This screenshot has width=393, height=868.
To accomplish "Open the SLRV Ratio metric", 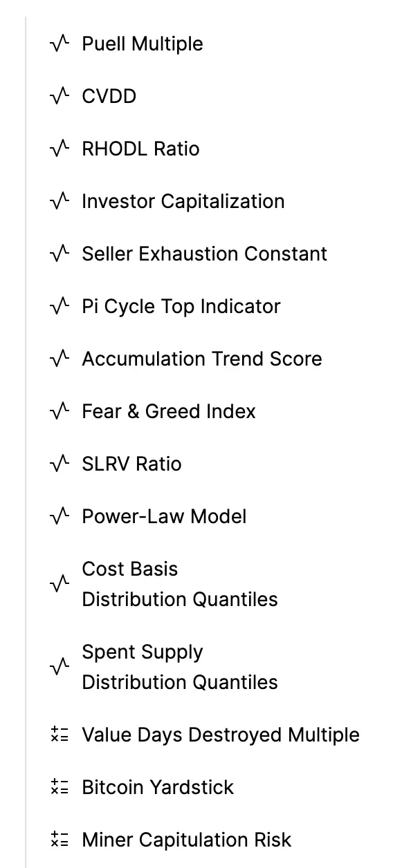I will pos(131,464).
